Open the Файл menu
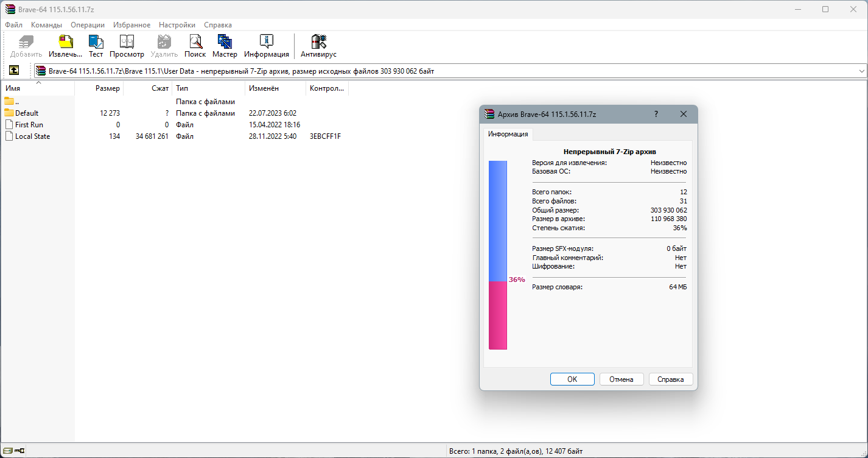The image size is (868, 458). (x=13, y=25)
